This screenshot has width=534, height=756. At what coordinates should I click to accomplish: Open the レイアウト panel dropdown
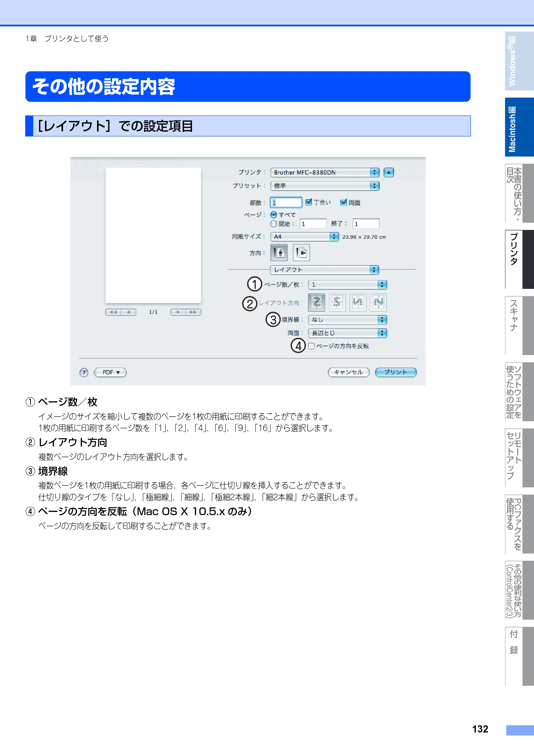(x=324, y=270)
